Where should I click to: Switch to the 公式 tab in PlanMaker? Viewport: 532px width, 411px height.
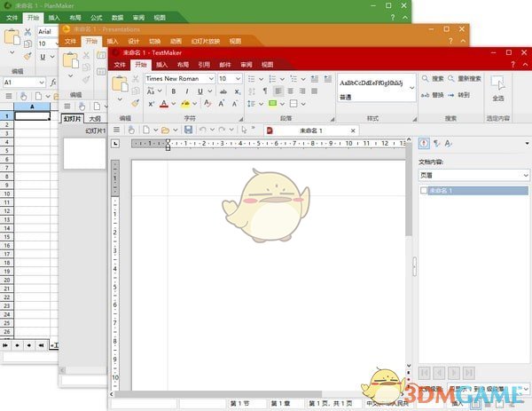pos(96,18)
